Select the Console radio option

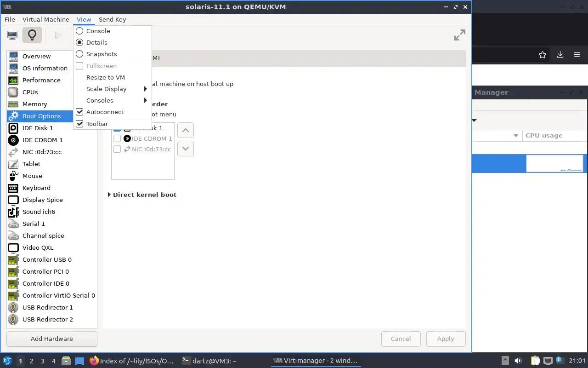79,31
